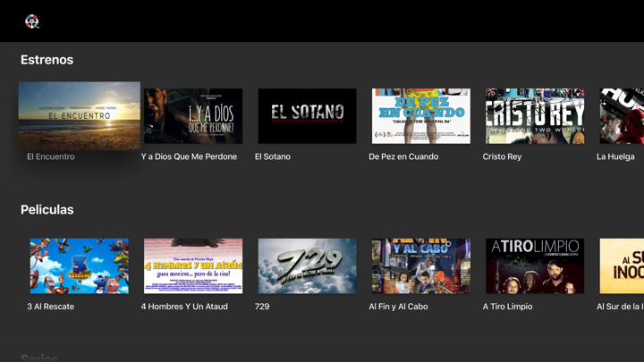Click the Al Fin y Al Cabo title
The width and height of the screenshot is (644, 362).
(x=398, y=307)
